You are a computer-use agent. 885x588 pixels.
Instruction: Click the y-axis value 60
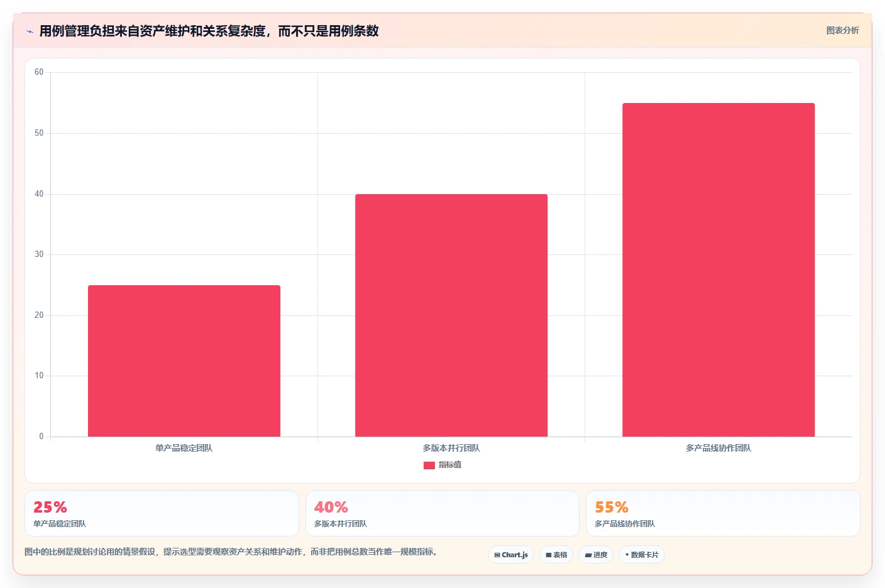tap(39, 72)
